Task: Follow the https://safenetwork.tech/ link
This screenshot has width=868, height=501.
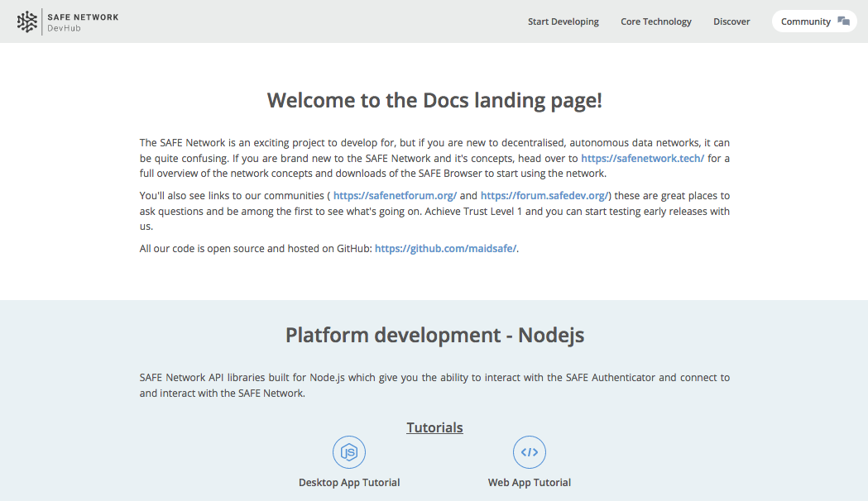Action: (642, 158)
